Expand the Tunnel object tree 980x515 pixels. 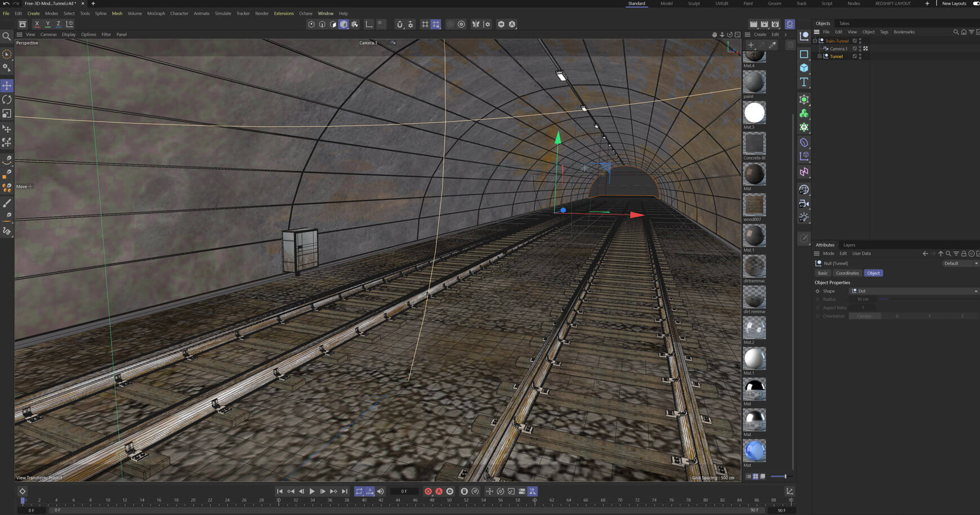(x=819, y=56)
